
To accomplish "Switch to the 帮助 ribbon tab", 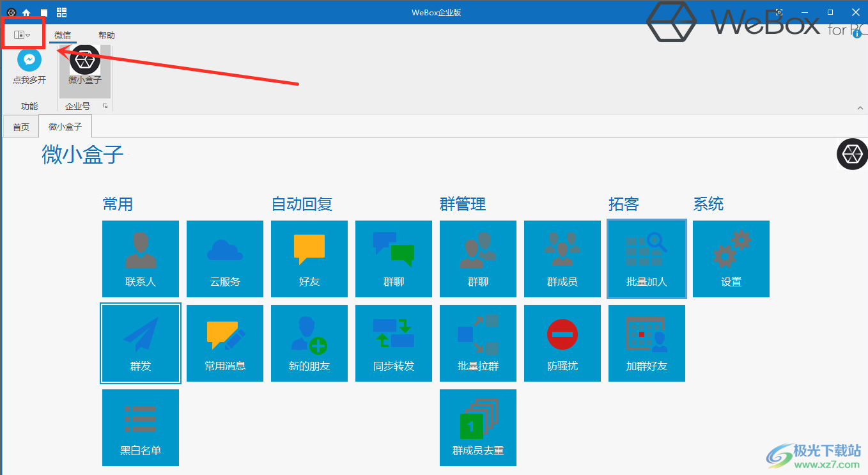I will [107, 35].
